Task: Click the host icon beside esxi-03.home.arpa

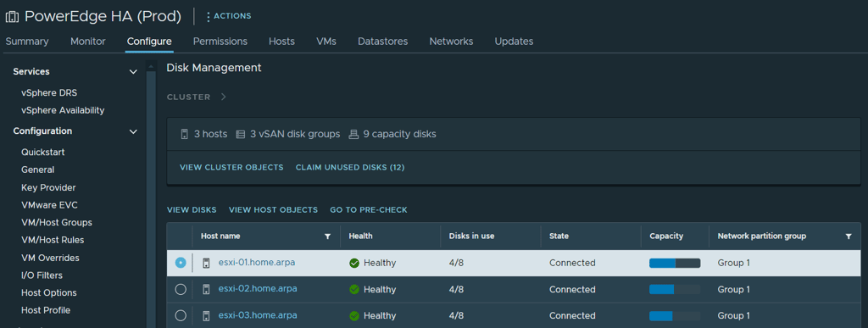Action: pos(207,316)
